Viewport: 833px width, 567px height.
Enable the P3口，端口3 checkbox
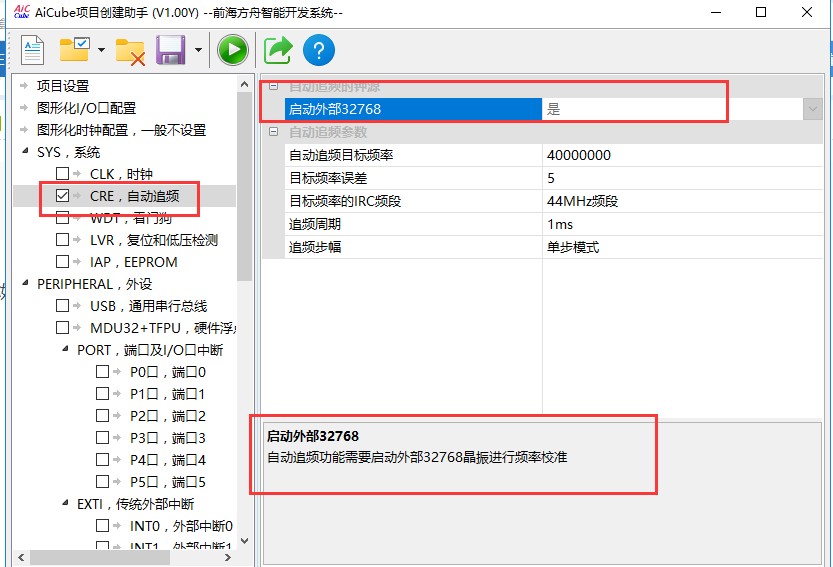103,437
